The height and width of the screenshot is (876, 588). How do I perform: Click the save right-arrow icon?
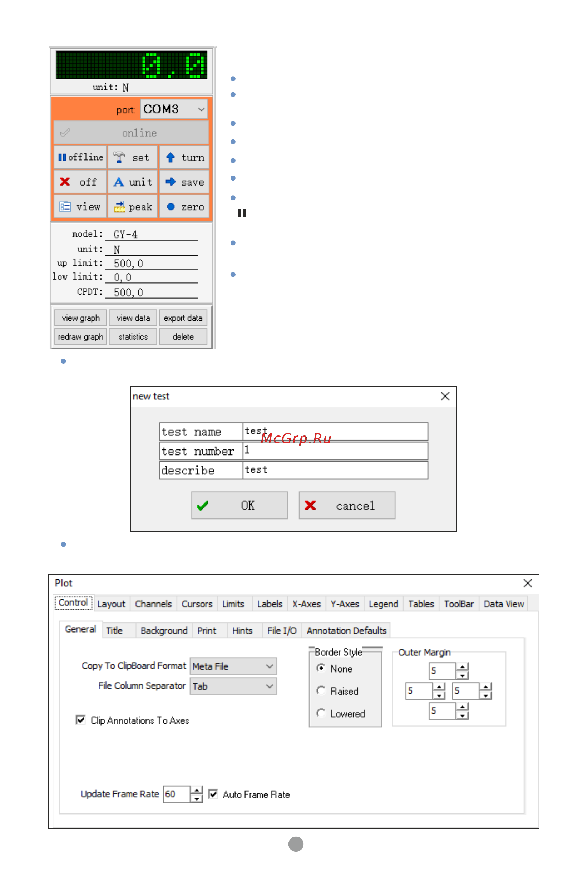coord(184,182)
